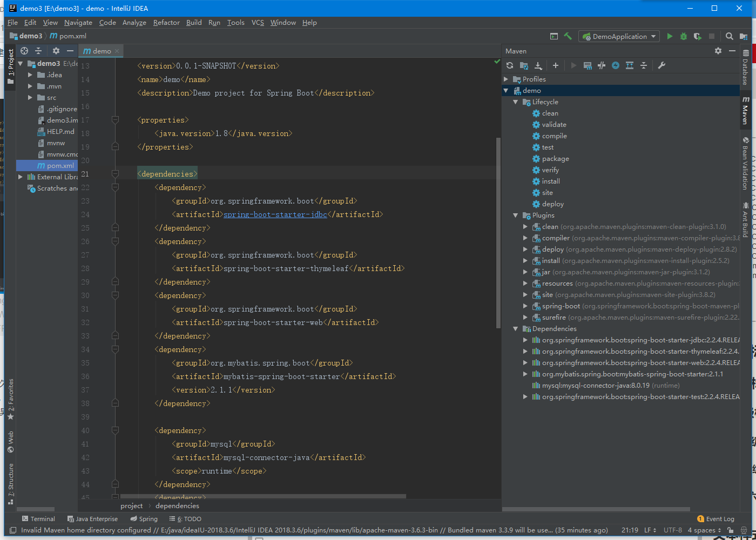756x540 pixels.
Task: Open Project panel gear settings
Action: [56, 51]
